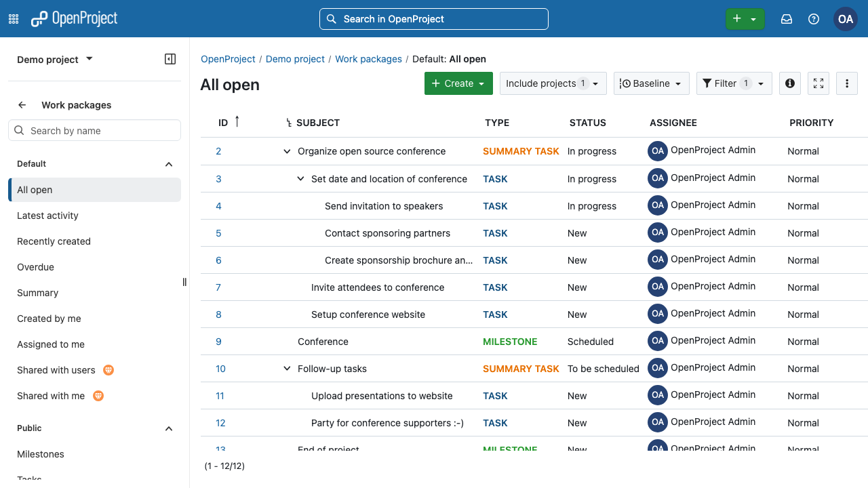Collapse Organize open source conference row
The width and height of the screenshot is (868, 488).
[287, 151]
